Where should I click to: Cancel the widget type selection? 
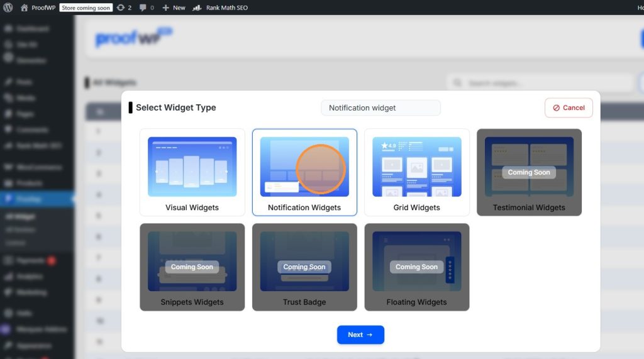(x=569, y=108)
